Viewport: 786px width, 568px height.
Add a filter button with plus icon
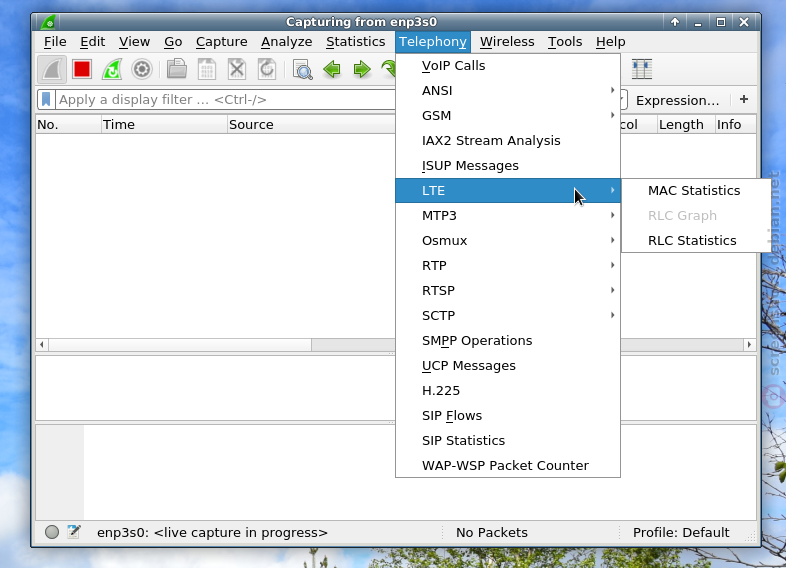point(744,99)
